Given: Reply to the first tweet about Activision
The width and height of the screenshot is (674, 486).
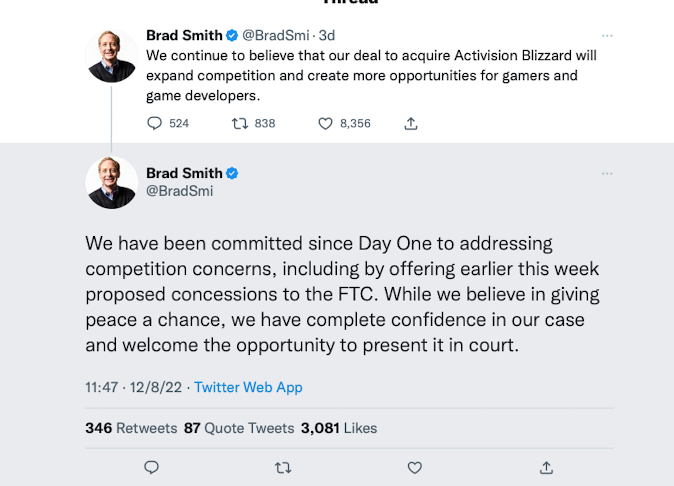Looking at the screenshot, I should (x=154, y=123).
